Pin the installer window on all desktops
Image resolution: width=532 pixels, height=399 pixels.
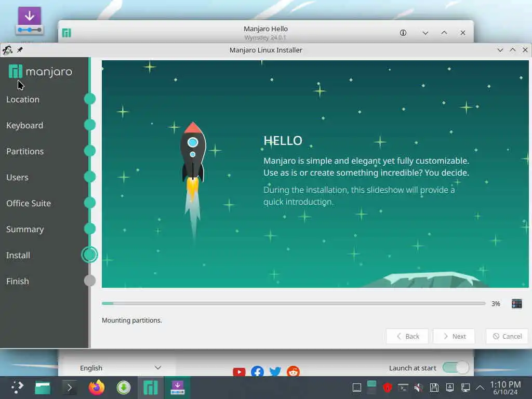[x=20, y=50]
